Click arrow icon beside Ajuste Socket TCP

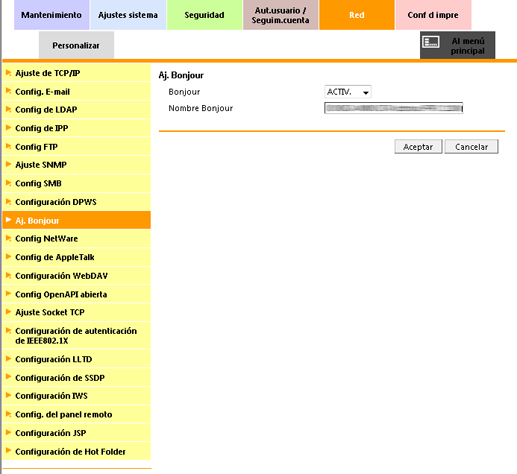[9, 312]
